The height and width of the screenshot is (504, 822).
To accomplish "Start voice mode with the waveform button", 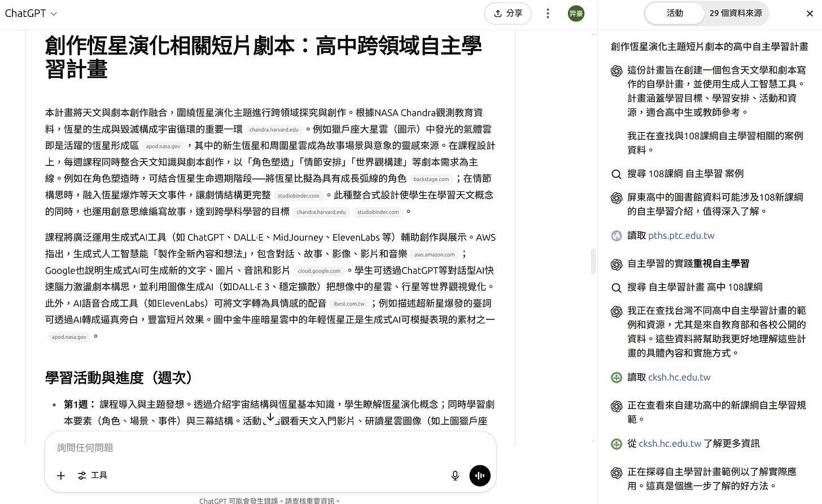I will click(x=480, y=476).
